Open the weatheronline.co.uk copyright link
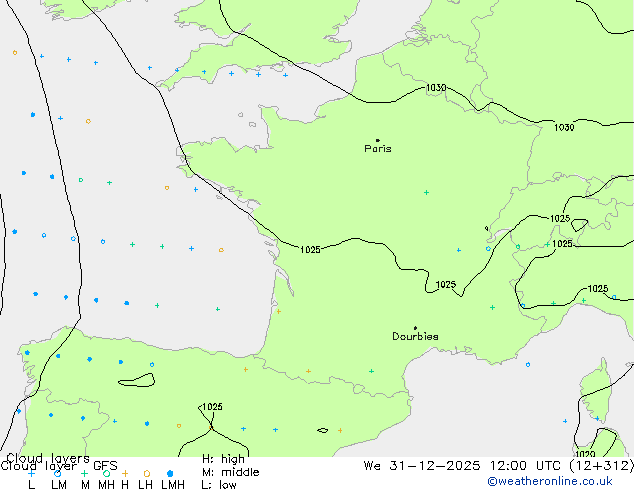This screenshot has width=634, height=490. [549, 481]
